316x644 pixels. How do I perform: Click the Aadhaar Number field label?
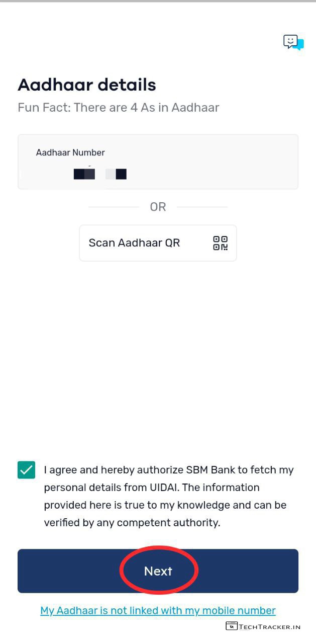(x=70, y=152)
